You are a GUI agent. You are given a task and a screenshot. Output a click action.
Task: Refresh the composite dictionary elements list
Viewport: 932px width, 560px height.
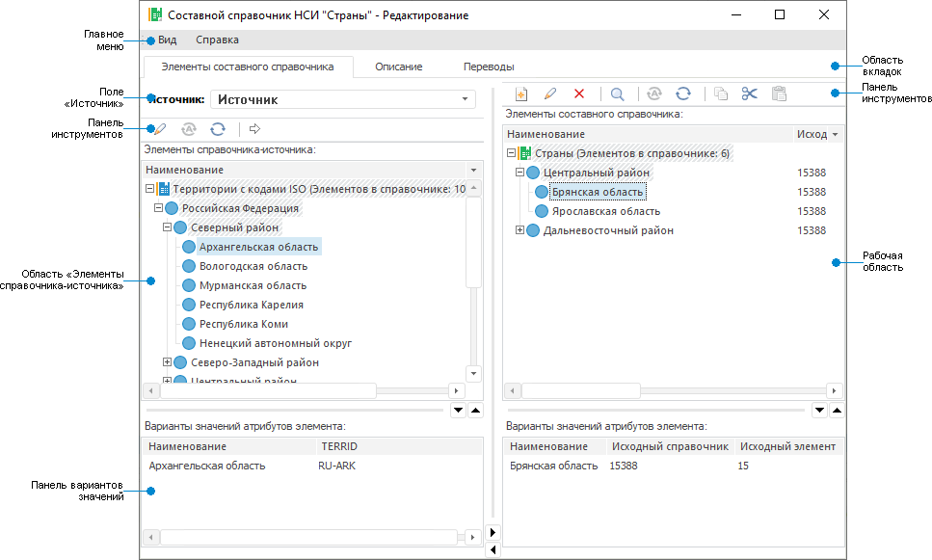pyautogui.click(x=682, y=93)
